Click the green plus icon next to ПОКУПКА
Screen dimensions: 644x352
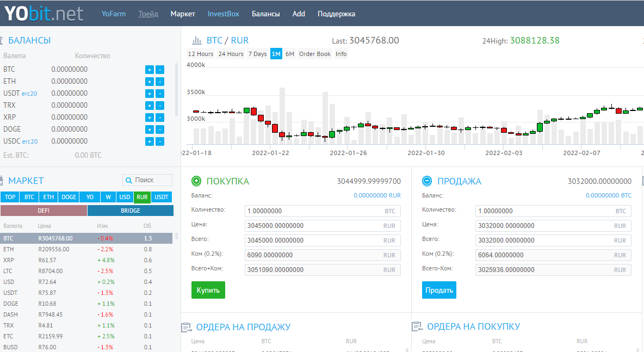[x=196, y=181]
